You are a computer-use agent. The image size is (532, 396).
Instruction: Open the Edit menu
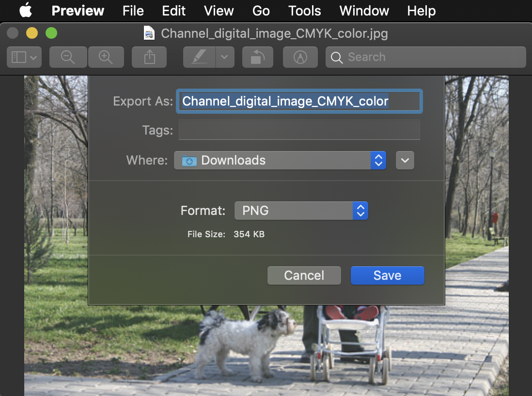pyautogui.click(x=174, y=11)
